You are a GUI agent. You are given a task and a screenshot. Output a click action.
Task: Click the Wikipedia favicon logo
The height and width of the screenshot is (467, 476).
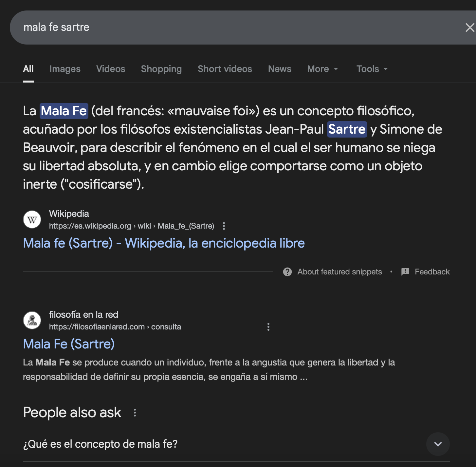click(x=32, y=219)
